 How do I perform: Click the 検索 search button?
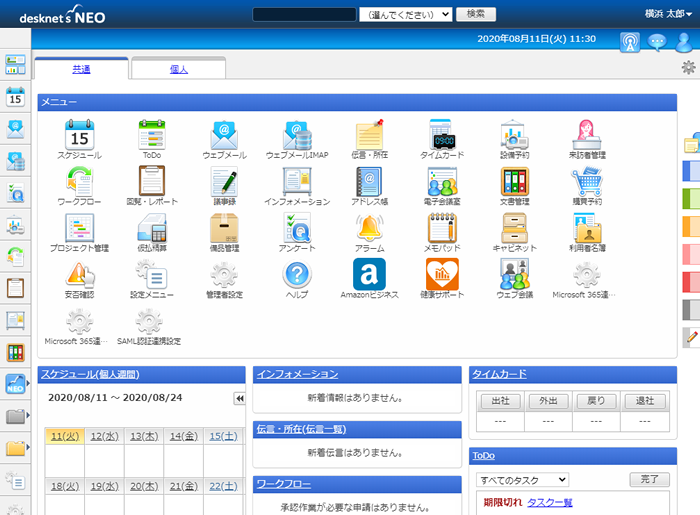[x=476, y=15]
